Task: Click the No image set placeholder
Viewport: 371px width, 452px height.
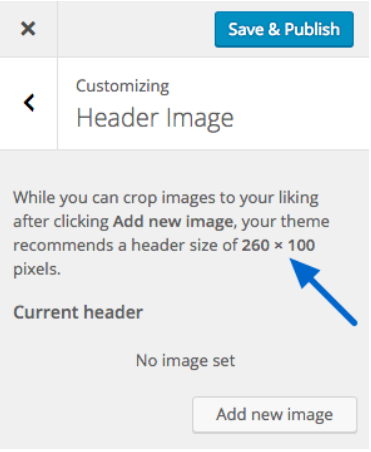Action: [185, 360]
